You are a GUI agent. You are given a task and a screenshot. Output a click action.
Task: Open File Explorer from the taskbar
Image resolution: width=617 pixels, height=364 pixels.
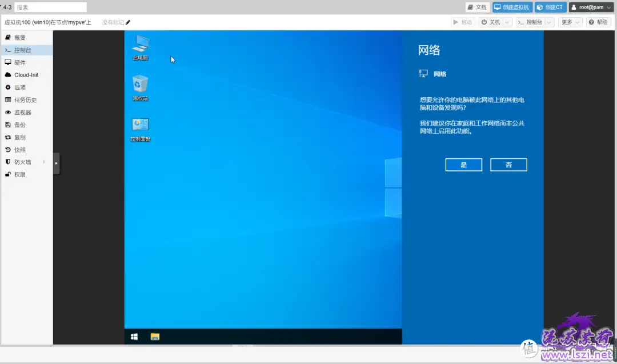[x=155, y=337]
